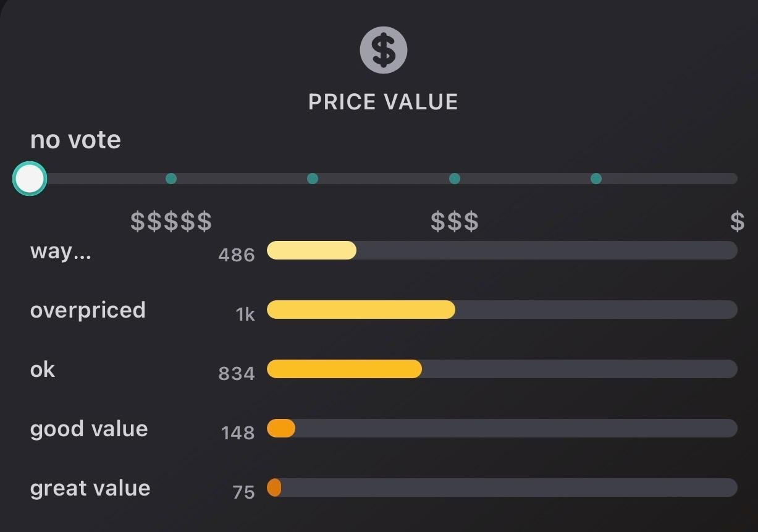Select the second dot on the vote slider
The image size is (758, 532).
(x=171, y=179)
